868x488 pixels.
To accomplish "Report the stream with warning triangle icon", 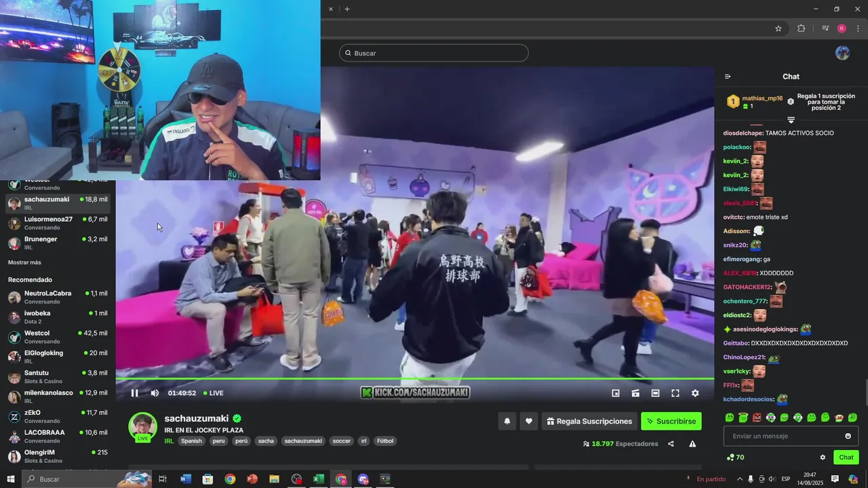I will click(692, 444).
